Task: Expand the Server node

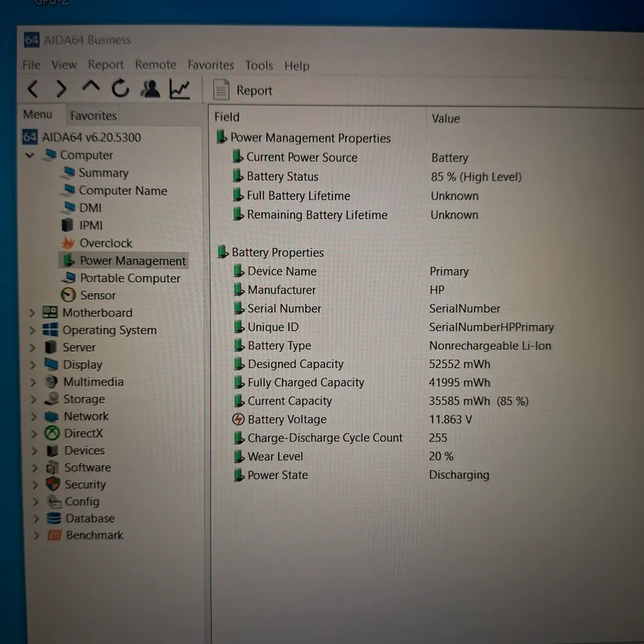Action: (33, 348)
